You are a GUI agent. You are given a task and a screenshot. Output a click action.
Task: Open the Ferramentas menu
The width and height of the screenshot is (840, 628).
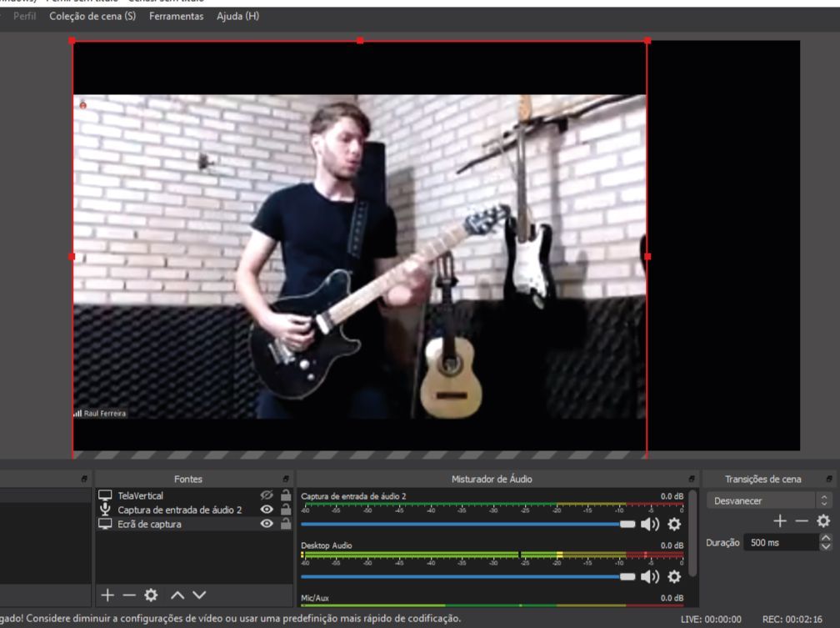pos(176,17)
